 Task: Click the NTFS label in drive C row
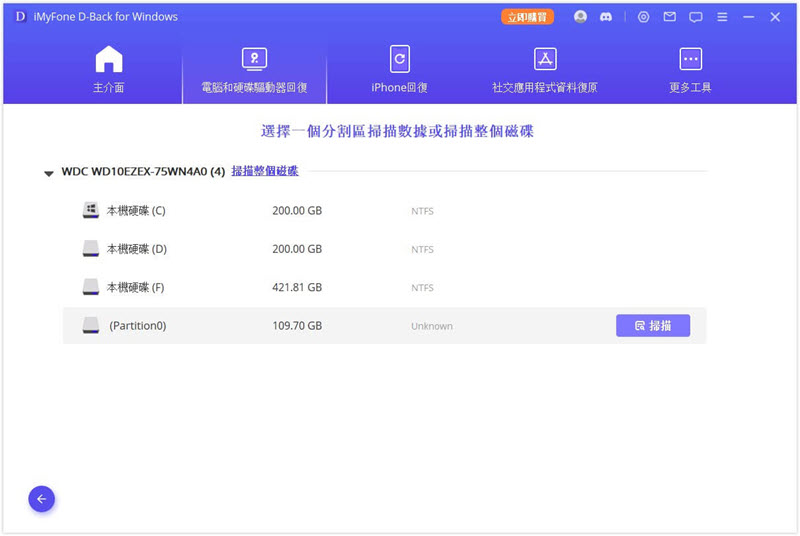tap(422, 211)
